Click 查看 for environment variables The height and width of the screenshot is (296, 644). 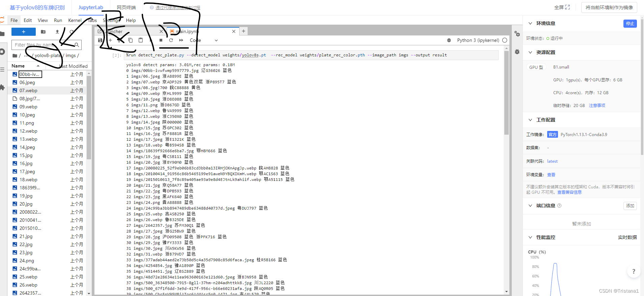(551, 175)
